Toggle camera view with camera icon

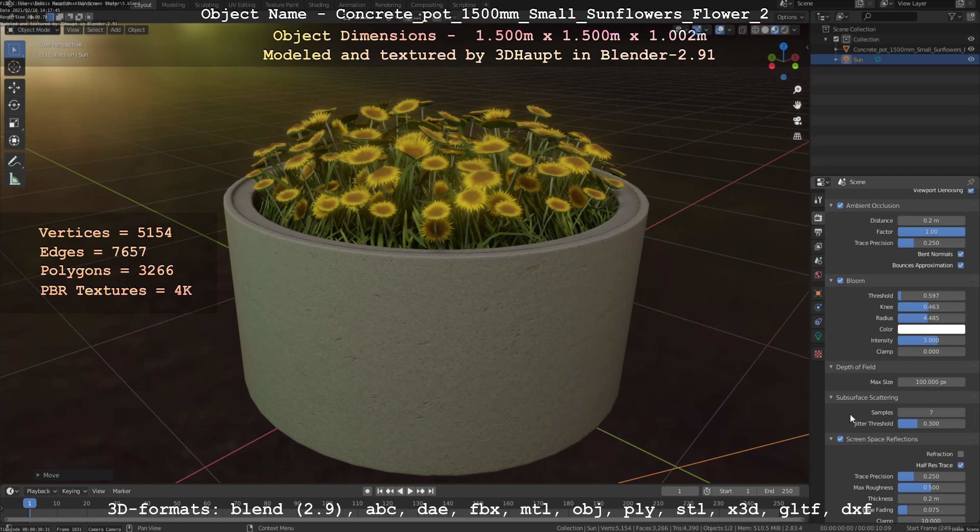pos(797,121)
